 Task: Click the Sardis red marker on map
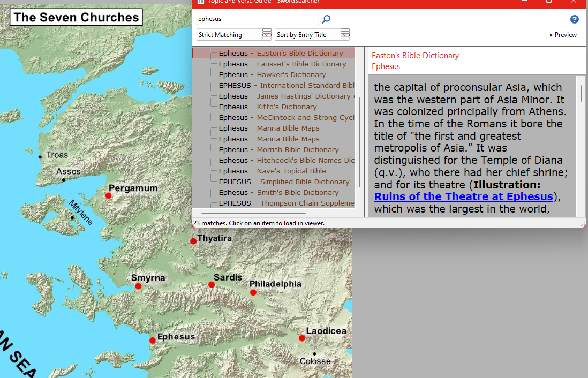pyautogui.click(x=212, y=285)
